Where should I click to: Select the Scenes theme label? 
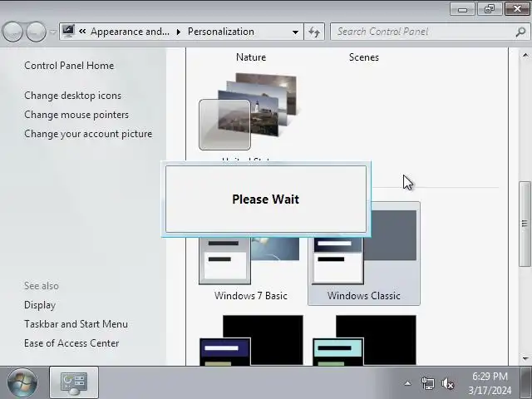pos(364,57)
